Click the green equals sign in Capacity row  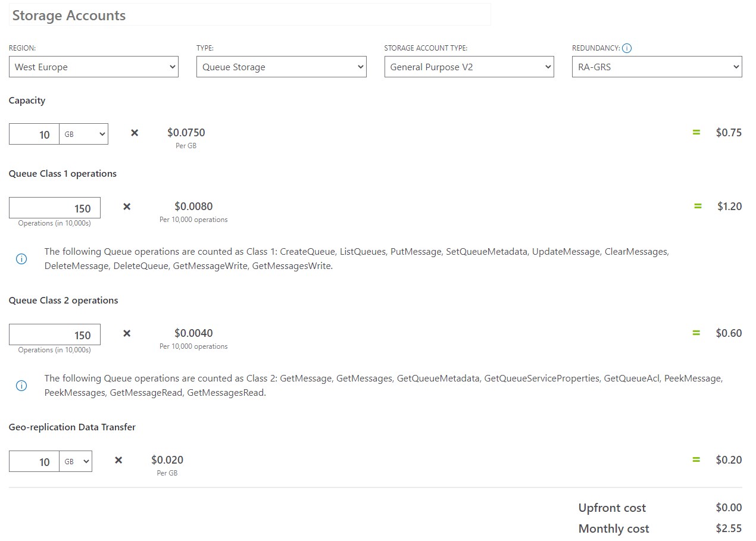coord(696,132)
